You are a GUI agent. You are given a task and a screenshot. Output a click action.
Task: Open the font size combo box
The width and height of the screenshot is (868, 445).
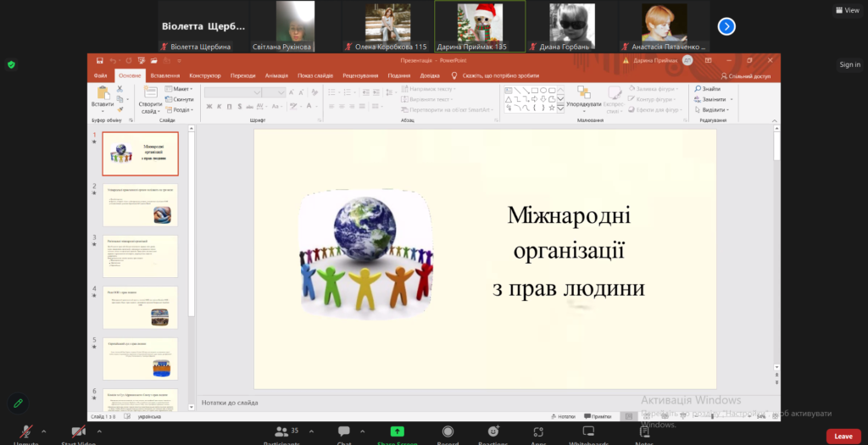click(x=274, y=92)
